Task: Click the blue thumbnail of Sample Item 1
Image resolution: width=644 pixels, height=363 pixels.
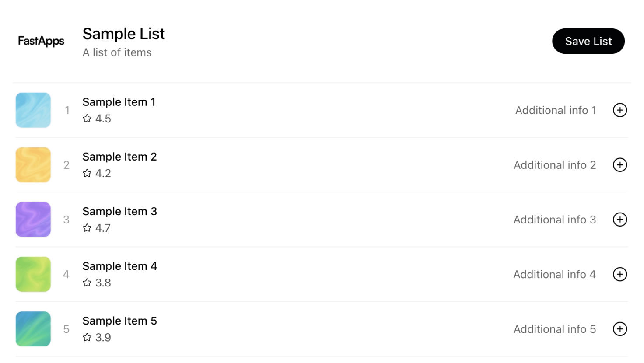Action: [x=33, y=110]
